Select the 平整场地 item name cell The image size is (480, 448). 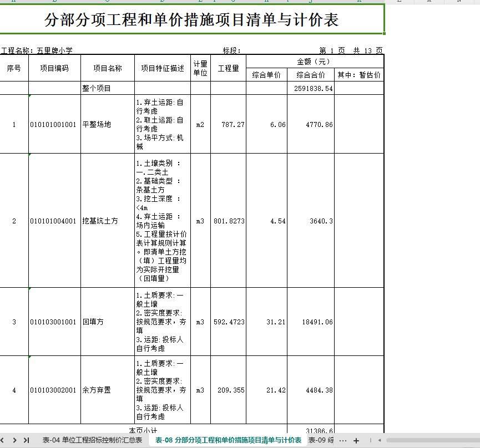click(x=108, y=124)
